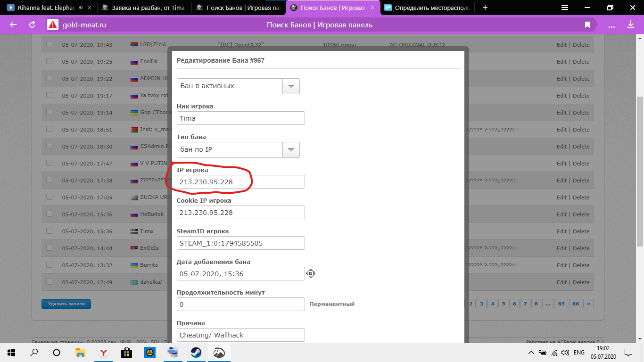Click the page vertical scrollbar thumb
The height and width of the screenshot is (362, 644).
coord(640,172)
